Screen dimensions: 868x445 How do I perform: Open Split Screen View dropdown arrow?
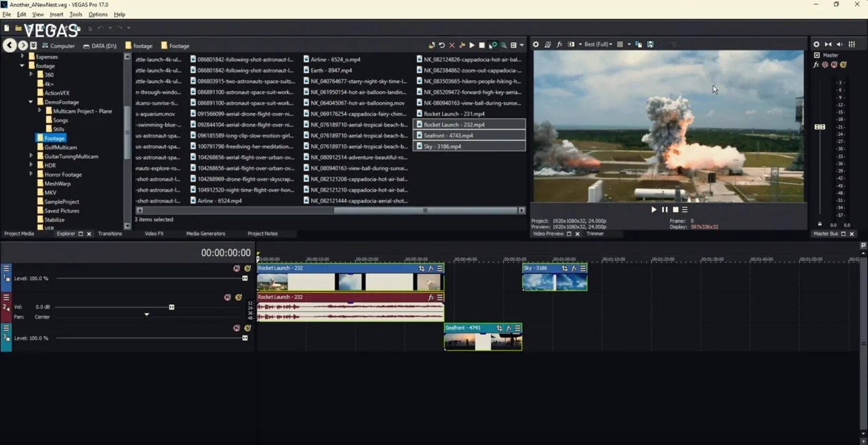click(580, 45)
